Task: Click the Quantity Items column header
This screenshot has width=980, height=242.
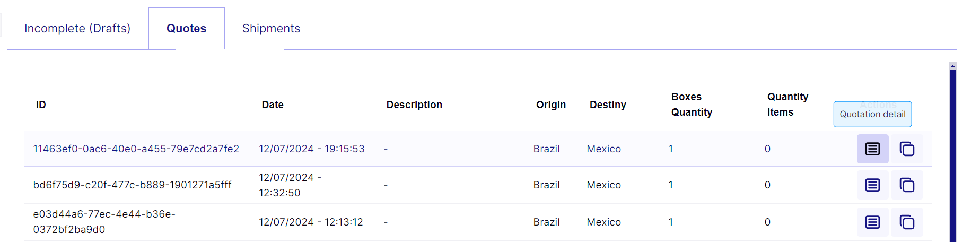Action: tap(787, 105)
